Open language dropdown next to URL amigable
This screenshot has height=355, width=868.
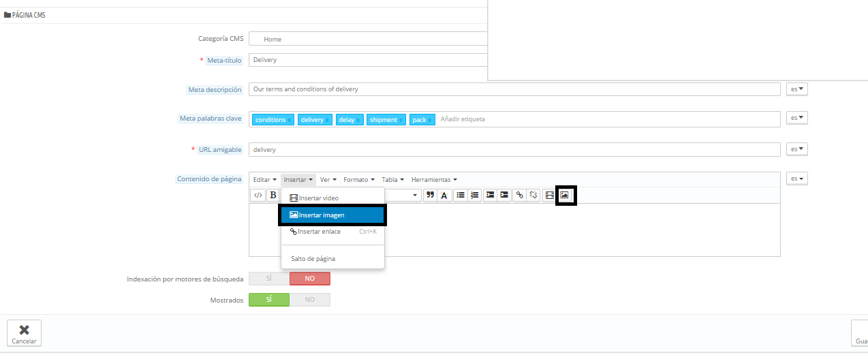click(796, 149)
